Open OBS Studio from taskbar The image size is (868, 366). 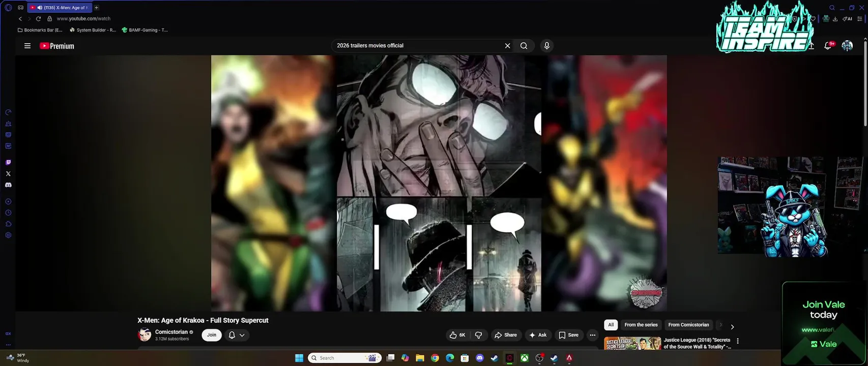539,358
